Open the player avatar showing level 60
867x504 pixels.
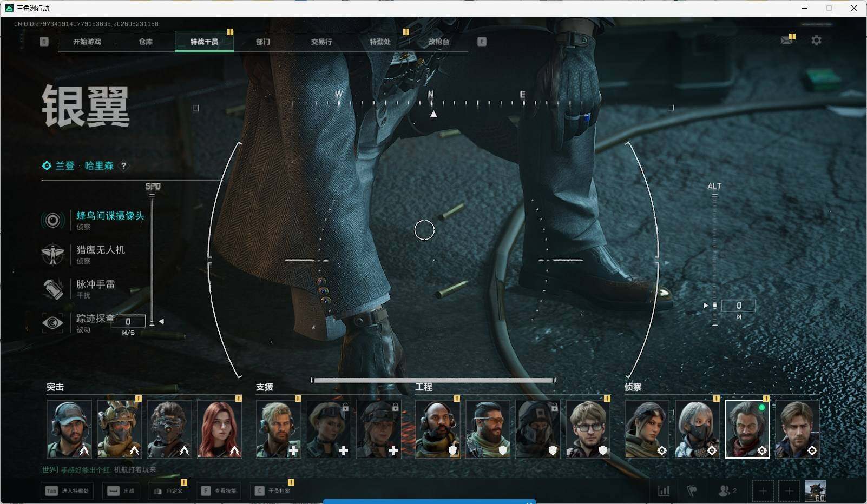tap(816, 491)
